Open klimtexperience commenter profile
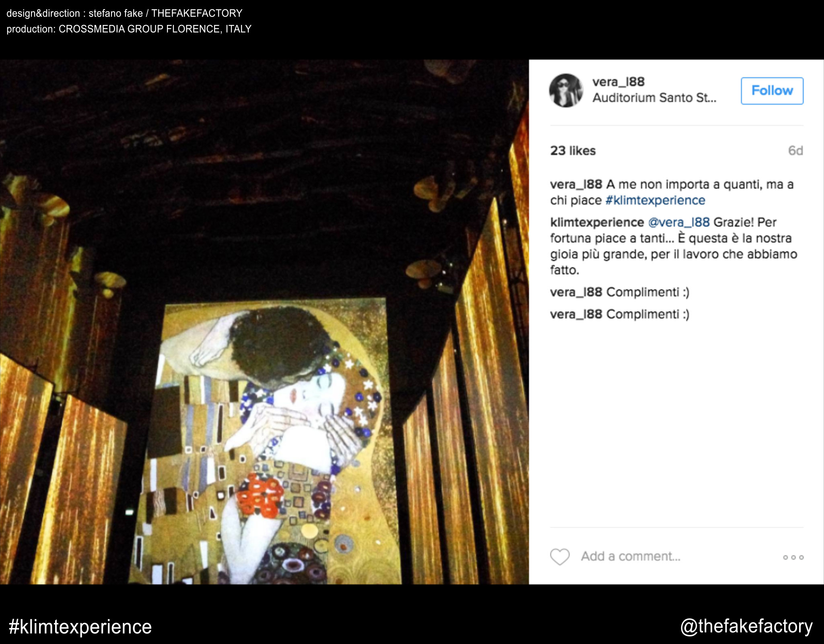Image resolution: width=824 pixels, height=644 pixels. point(597,222)
